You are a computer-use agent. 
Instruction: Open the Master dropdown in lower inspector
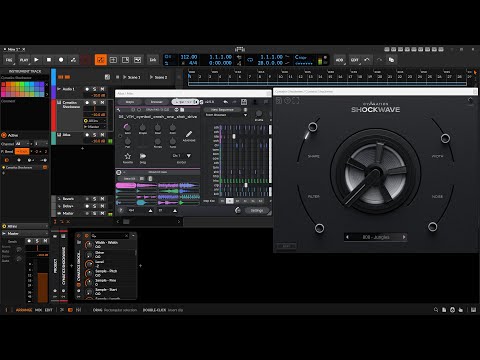click(25, 234)
